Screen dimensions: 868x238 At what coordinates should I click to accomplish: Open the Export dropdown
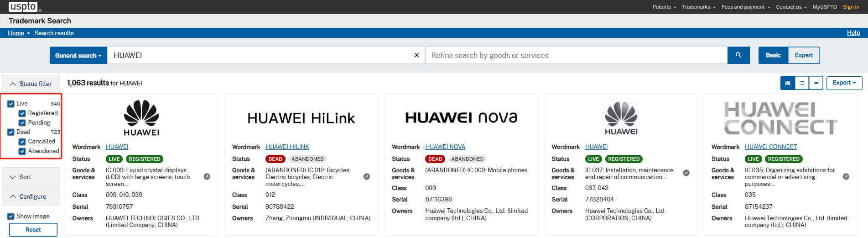coord(844,83)
